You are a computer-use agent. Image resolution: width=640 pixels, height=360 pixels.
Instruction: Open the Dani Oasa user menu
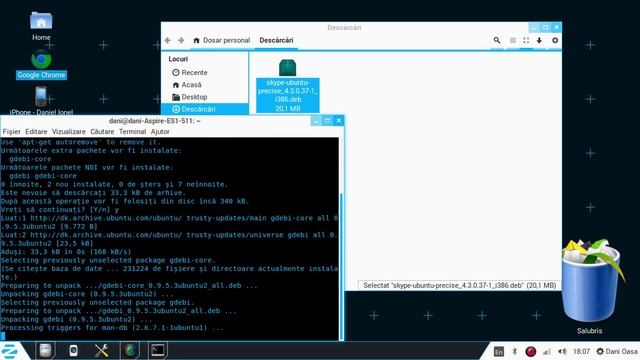(617, 351)
